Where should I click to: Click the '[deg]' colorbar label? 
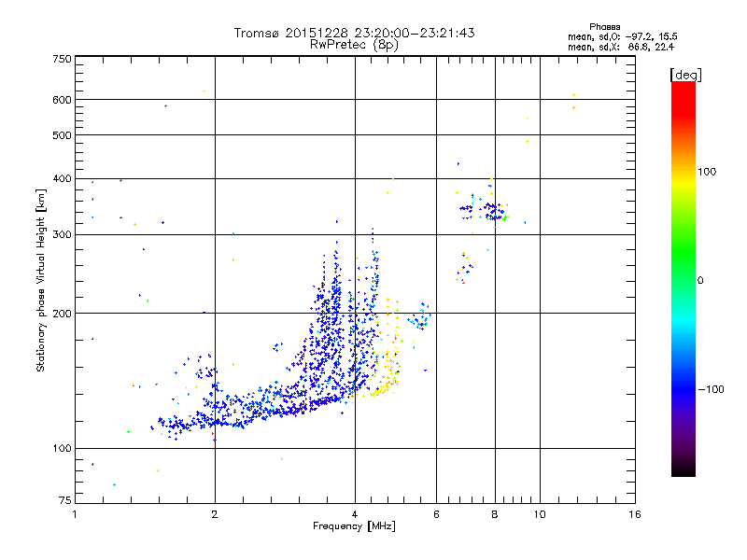point(685,75)
